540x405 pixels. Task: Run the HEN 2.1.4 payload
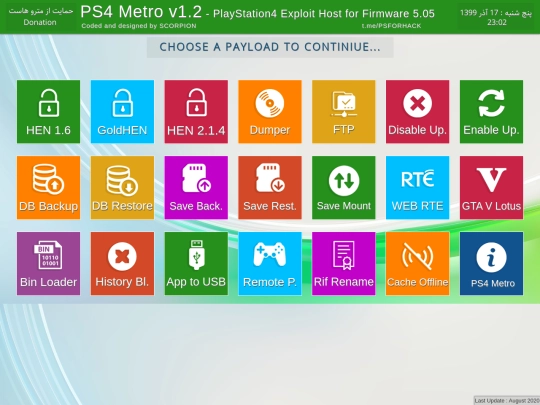[x=196, y=112]
